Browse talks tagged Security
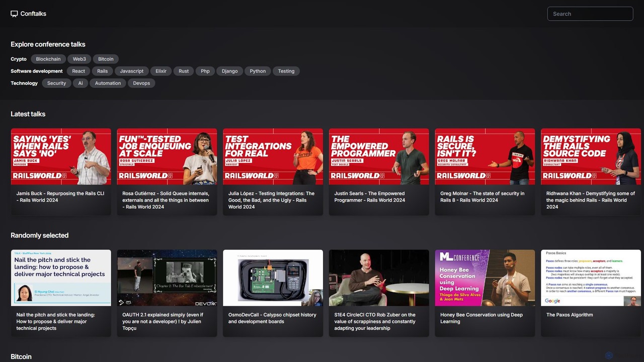This screenshot has width=644, height=362. tap(57, 83)
